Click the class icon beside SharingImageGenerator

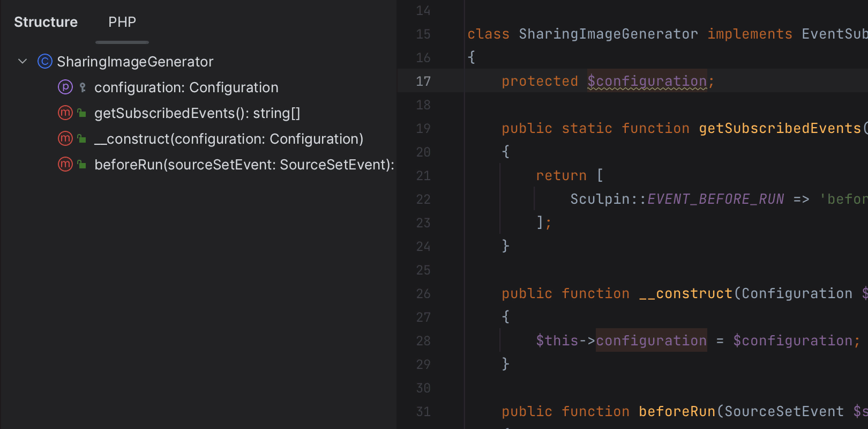[x=44, y=61]
